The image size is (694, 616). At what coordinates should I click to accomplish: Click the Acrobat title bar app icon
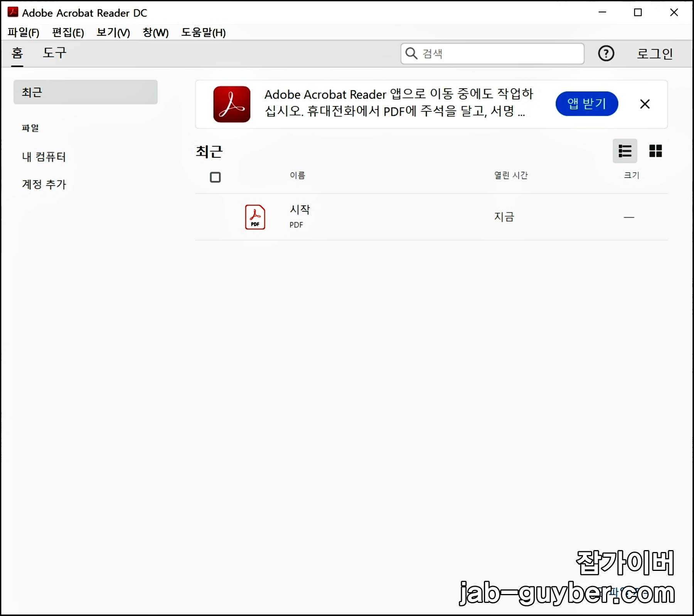[13, 12]
